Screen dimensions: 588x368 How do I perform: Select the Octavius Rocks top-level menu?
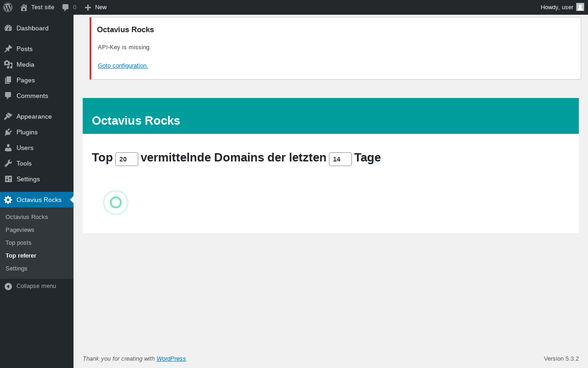pyautogui.click(x=37, y=200)
